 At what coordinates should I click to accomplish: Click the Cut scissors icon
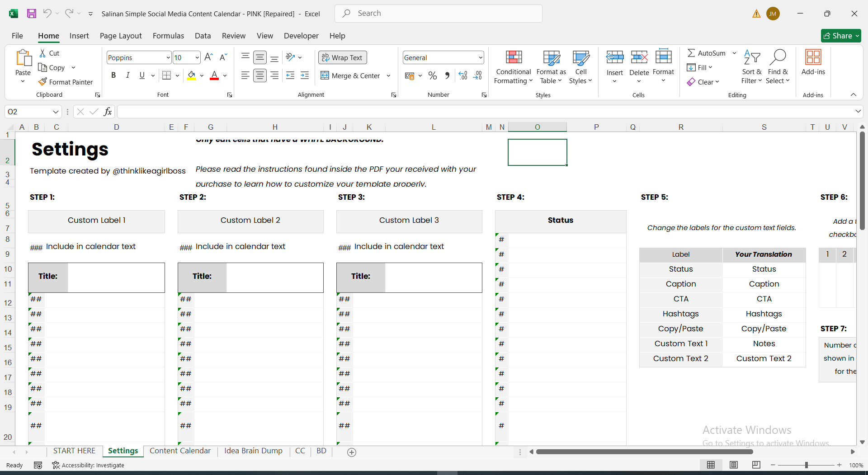[42, 53]
